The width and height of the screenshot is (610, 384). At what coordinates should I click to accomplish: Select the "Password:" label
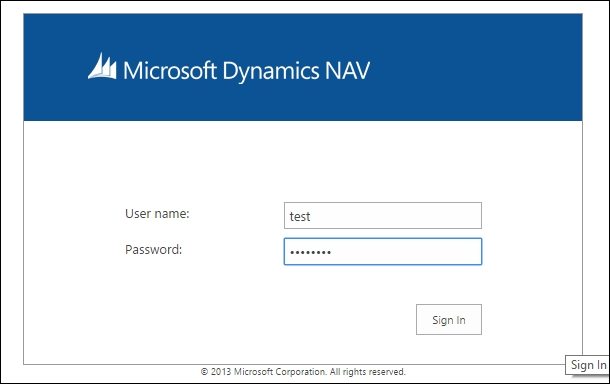(153, 249)
